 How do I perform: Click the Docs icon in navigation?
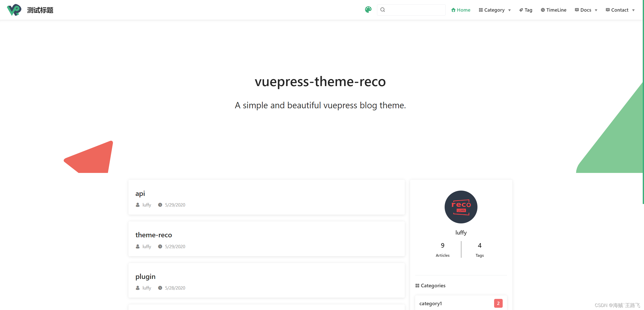577,10
